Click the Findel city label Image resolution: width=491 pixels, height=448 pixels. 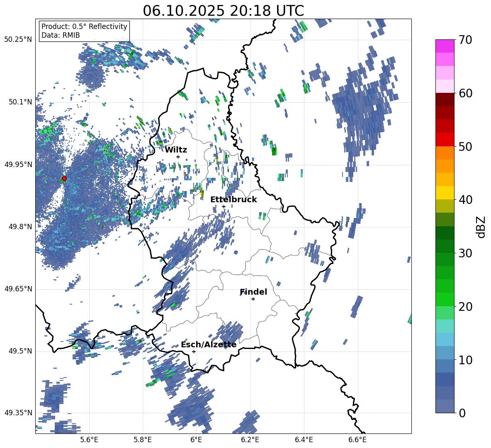[253, 292]
